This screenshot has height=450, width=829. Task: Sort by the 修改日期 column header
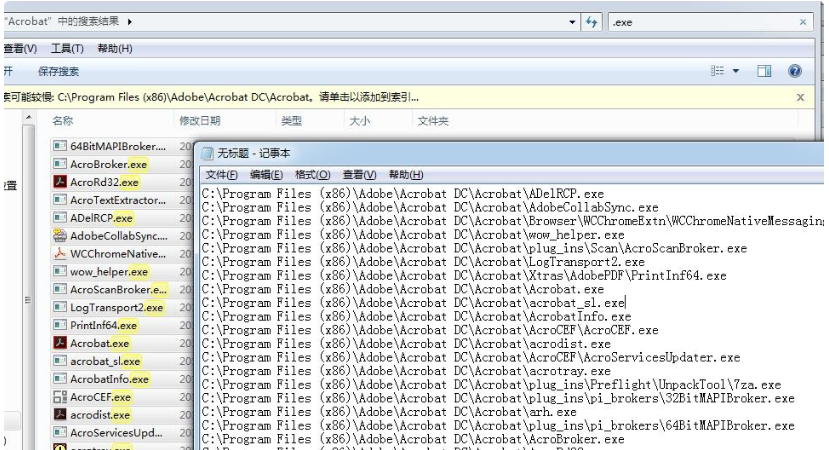(x=200, y=121)
